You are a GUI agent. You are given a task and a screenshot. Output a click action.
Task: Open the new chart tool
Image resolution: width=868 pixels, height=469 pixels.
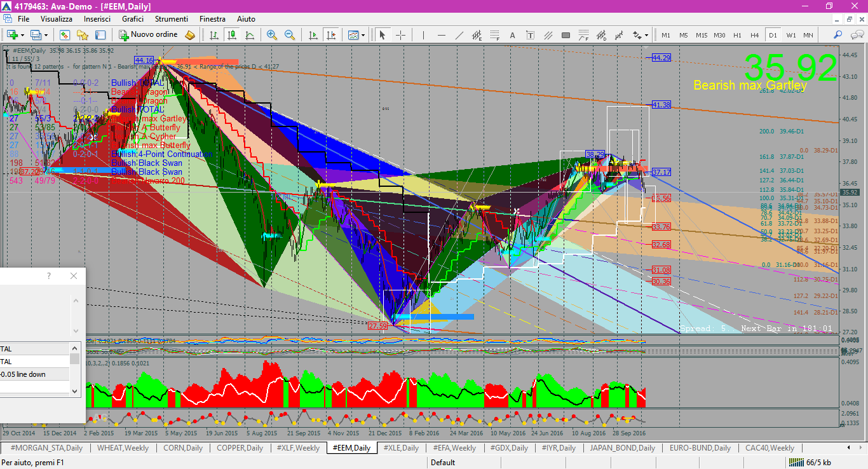[x=12, y=35]
